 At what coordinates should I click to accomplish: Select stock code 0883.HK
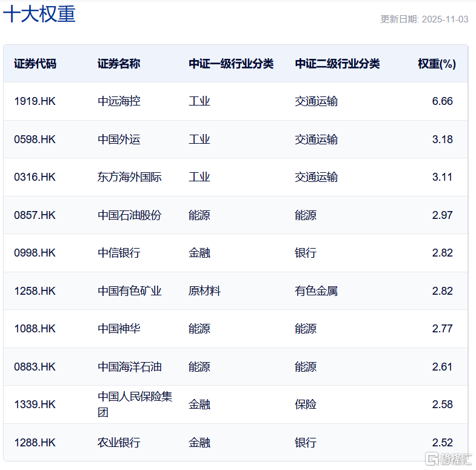[x=35, y=367]
